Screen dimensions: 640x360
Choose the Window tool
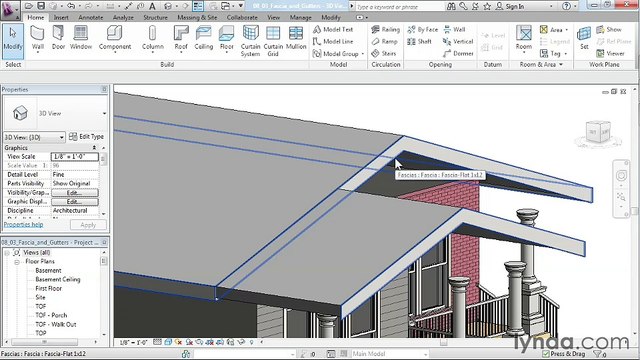click(81, 38)
